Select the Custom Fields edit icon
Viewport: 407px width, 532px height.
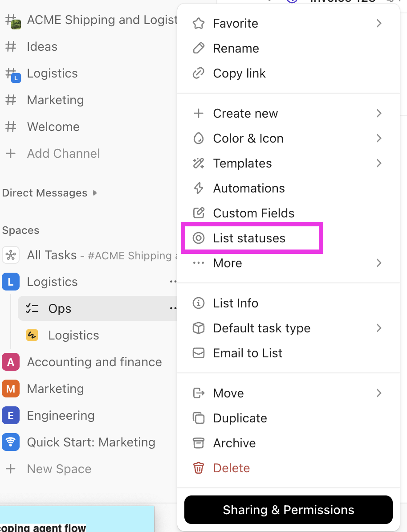(199, 213)
